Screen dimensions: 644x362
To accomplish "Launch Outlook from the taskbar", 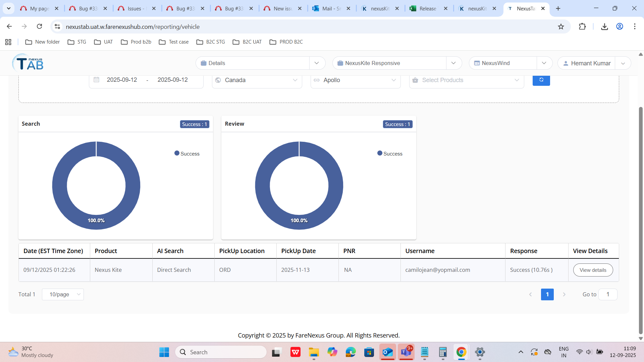I will tap(387, 352).
